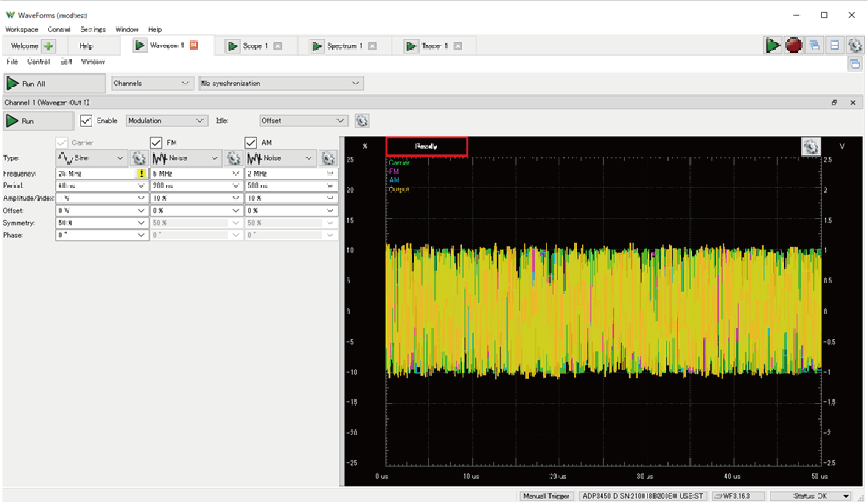Switch to the Scope 1 tab

pyautogui.click(x=253, y=46)
